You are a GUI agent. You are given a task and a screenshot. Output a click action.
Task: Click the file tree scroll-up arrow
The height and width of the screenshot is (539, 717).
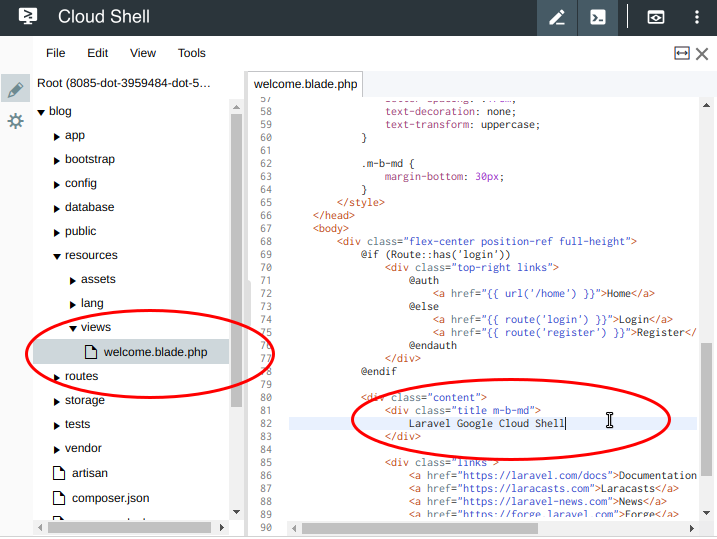236,107
